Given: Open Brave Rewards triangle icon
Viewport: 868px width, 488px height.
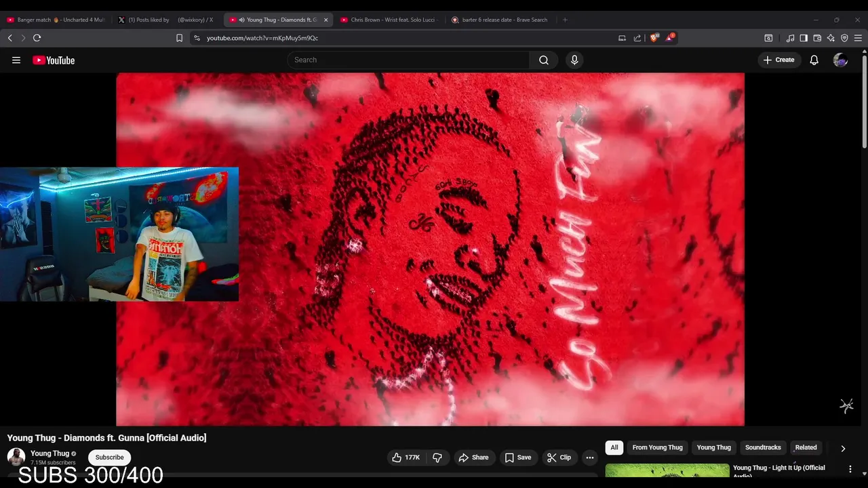Looking at the screenshot, I should tap(669, 38).
